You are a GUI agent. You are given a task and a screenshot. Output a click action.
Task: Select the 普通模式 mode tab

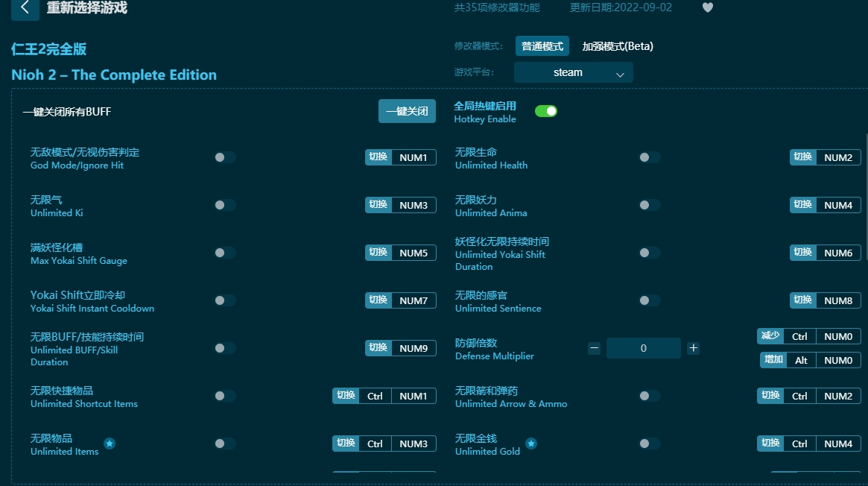pos(542,45)
